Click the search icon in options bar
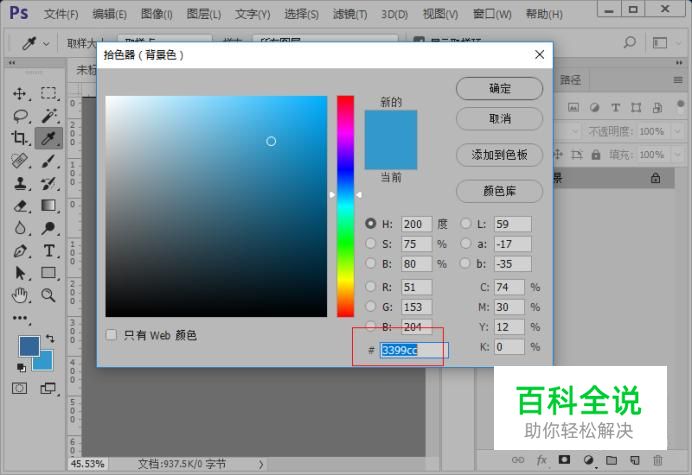The width and height of the screenshot is (692, 475). point(630,42)
